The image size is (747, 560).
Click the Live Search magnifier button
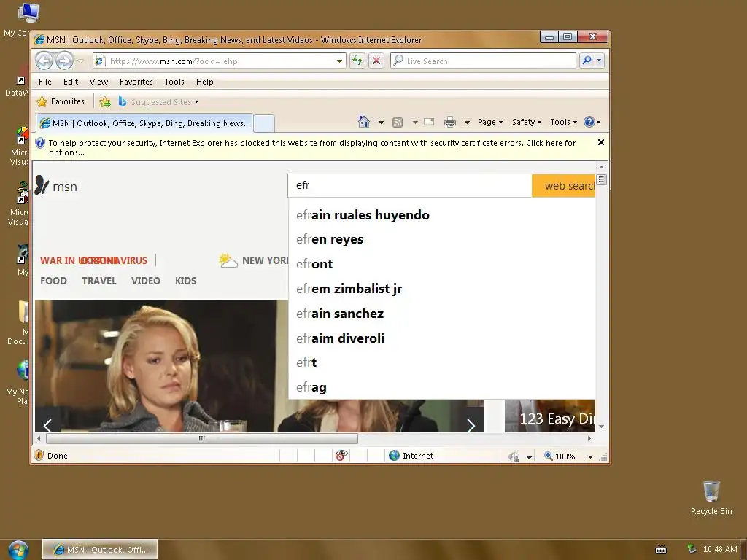pyautogui.click(x=587, y=61)
